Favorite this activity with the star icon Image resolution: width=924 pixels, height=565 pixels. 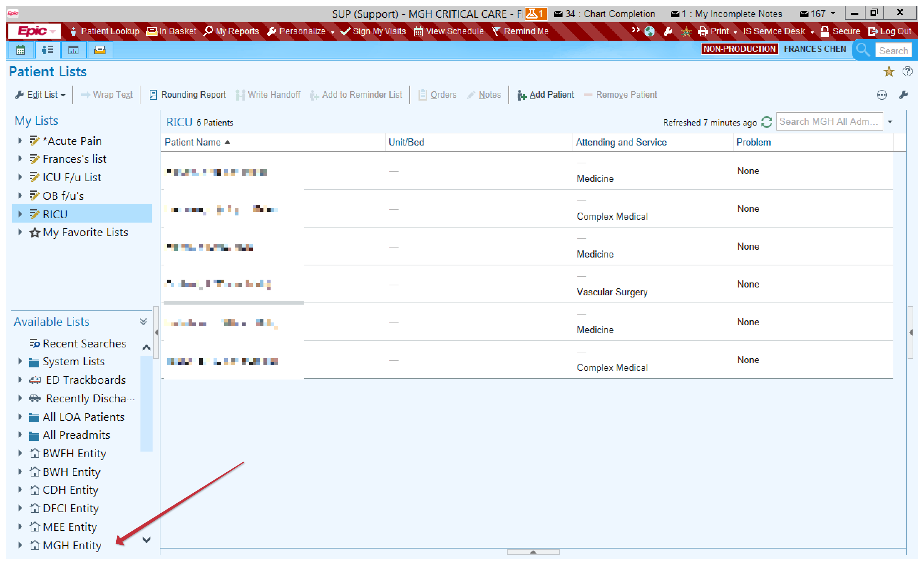click(888, 71)
